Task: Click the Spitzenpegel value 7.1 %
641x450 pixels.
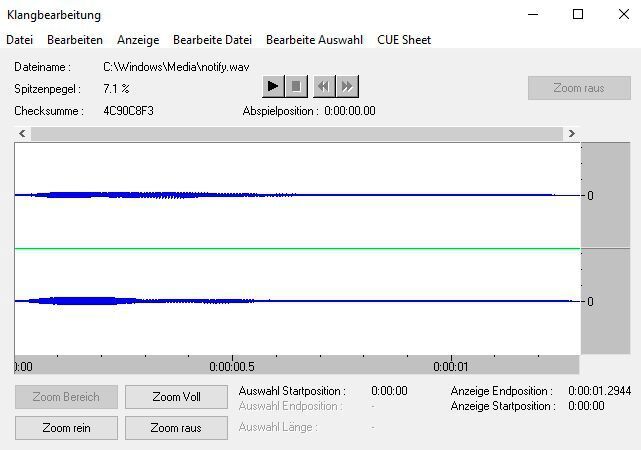Action: pyautogui.click(x=116, y=89)
